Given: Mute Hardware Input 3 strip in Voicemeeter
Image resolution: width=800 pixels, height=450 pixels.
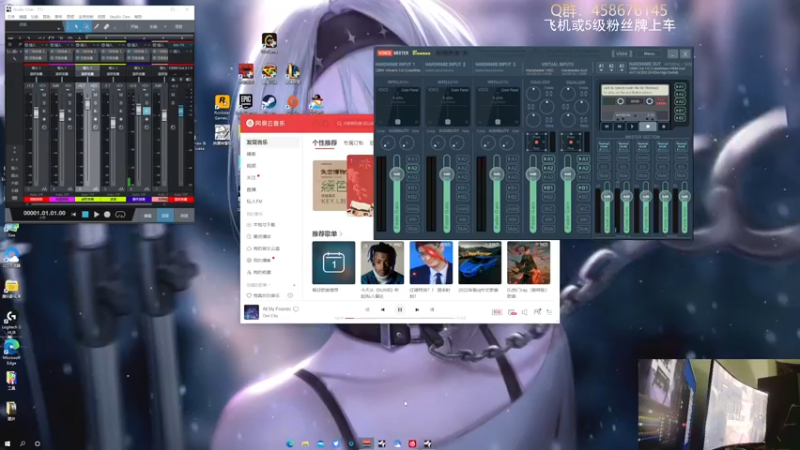Looking at the screenshot, I should (512, 229).
